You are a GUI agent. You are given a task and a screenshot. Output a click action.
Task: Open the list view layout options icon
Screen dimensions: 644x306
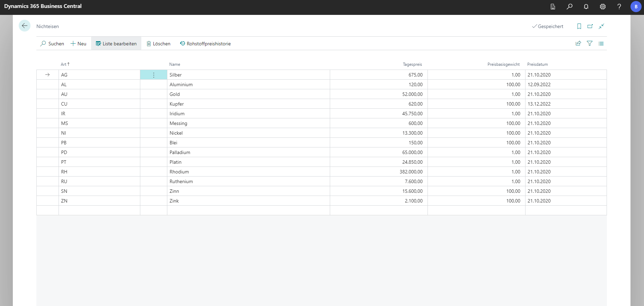click(601, 44)
